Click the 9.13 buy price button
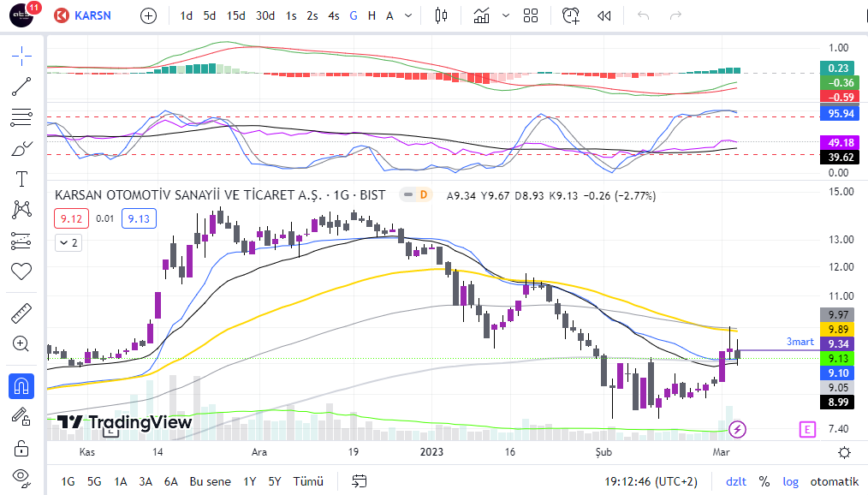Viewport: 868px width, 495px height. pyautogui.click(x=139, y=218)
